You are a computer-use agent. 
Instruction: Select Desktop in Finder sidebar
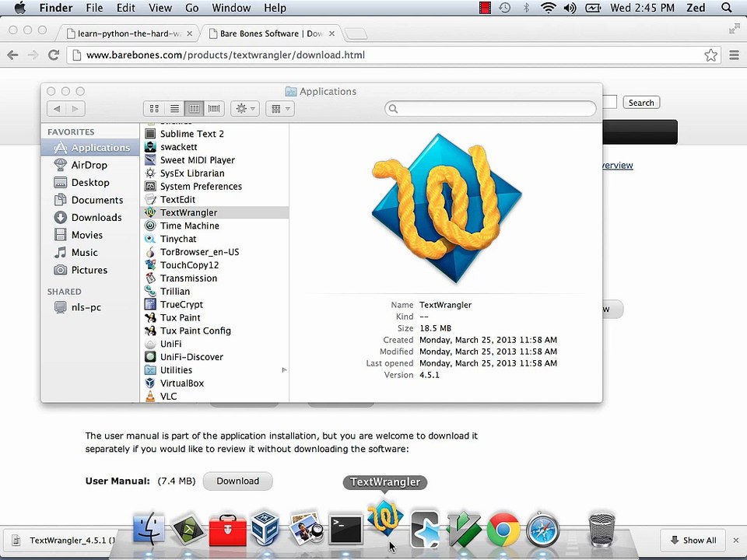point(90,182)
